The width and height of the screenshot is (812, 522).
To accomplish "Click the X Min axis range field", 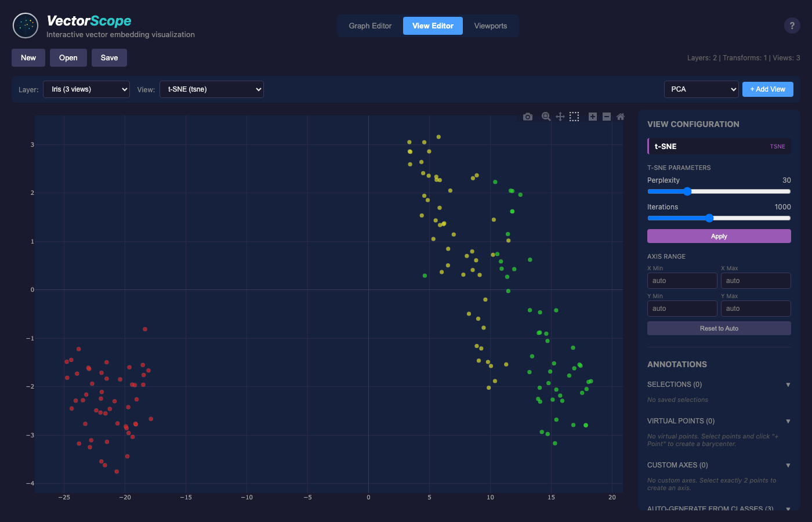I will point(682,281).
